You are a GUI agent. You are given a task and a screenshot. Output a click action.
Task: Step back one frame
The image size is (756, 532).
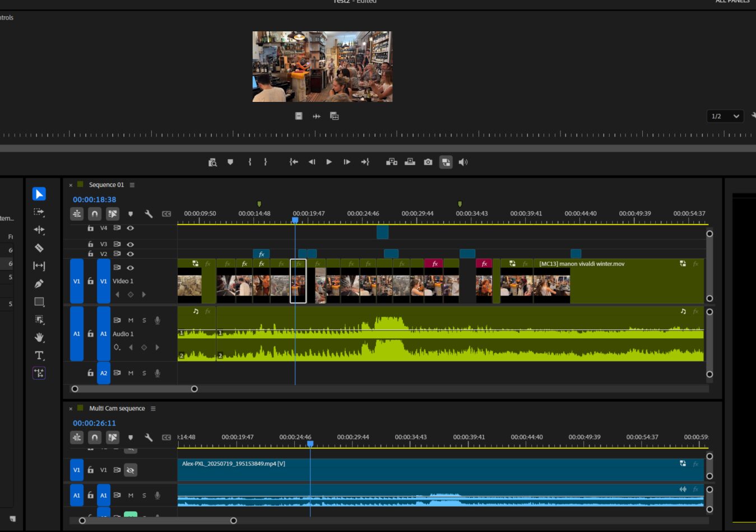[x=312, y=162]
